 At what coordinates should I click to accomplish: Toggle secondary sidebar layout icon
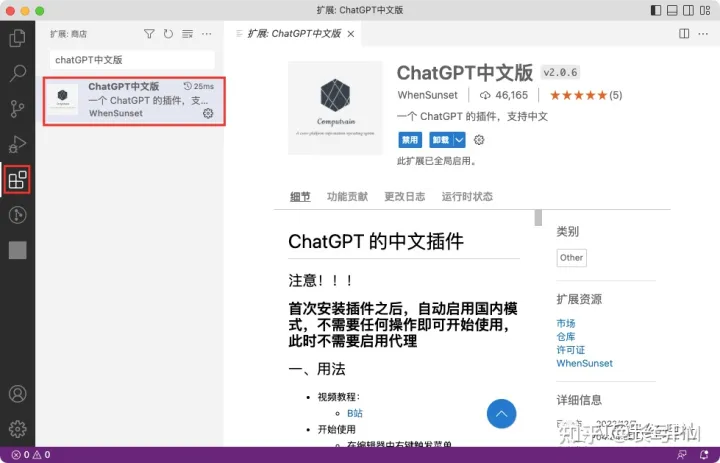click(x=688, y=10)
